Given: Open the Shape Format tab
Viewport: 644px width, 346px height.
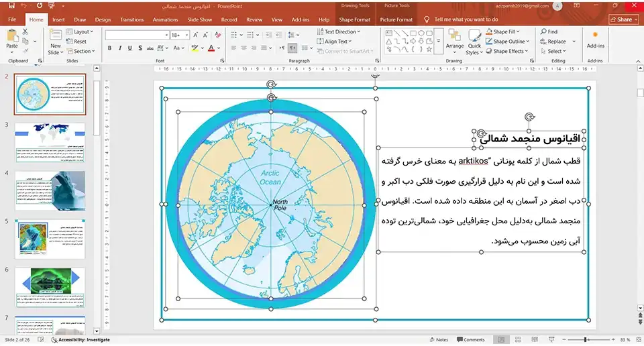Looking at the screenshot, I should point(355,19).
